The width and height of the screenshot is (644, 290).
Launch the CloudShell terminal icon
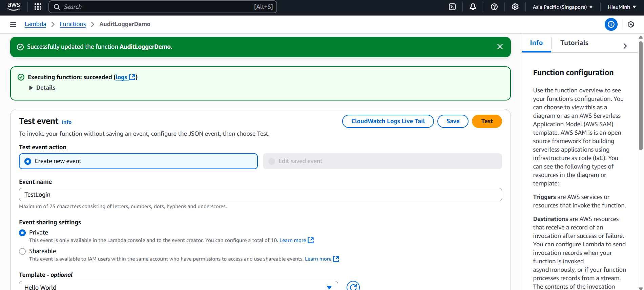click(452, 7)
